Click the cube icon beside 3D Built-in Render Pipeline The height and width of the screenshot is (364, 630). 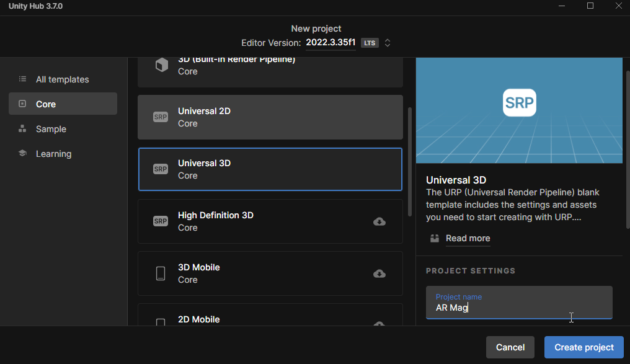[x=161, y=63]
